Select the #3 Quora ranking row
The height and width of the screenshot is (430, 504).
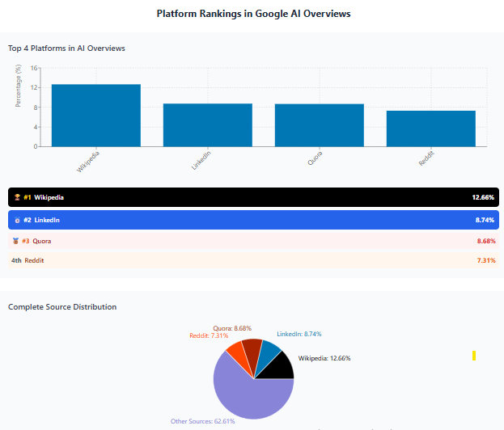click(253, 241)
